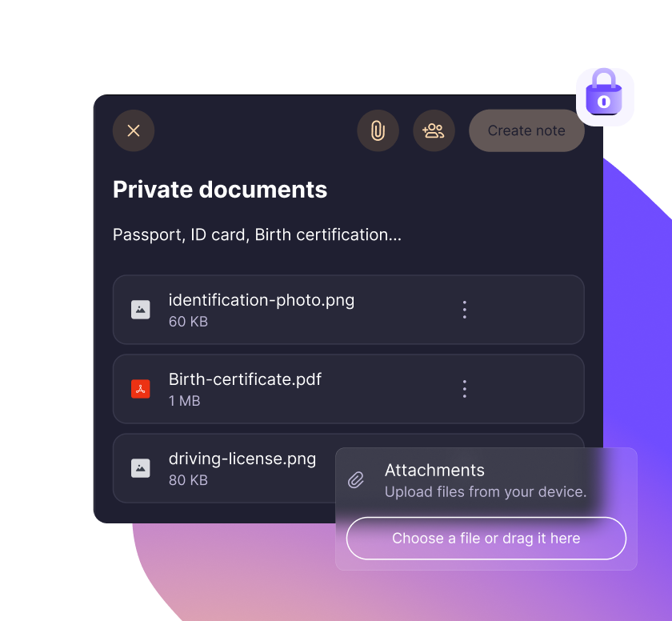This screenshot has width=672, height=621.
Task: Click Choose a file or drag it here
Action: (486, 539)
